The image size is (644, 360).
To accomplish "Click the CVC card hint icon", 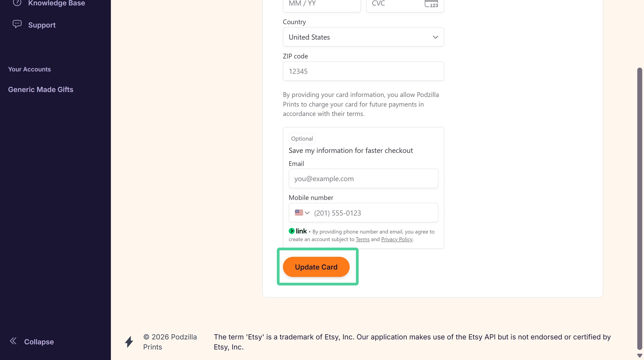I will 431,4.
